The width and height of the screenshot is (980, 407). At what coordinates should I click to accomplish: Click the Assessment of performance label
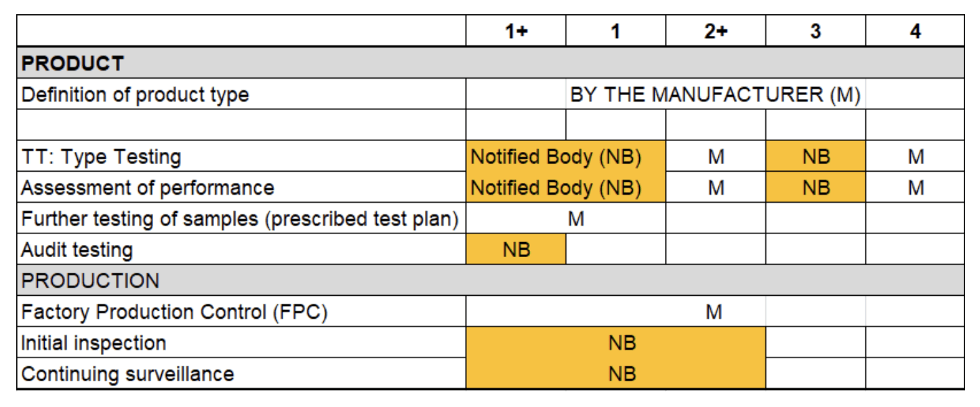(x=148, y=188)
